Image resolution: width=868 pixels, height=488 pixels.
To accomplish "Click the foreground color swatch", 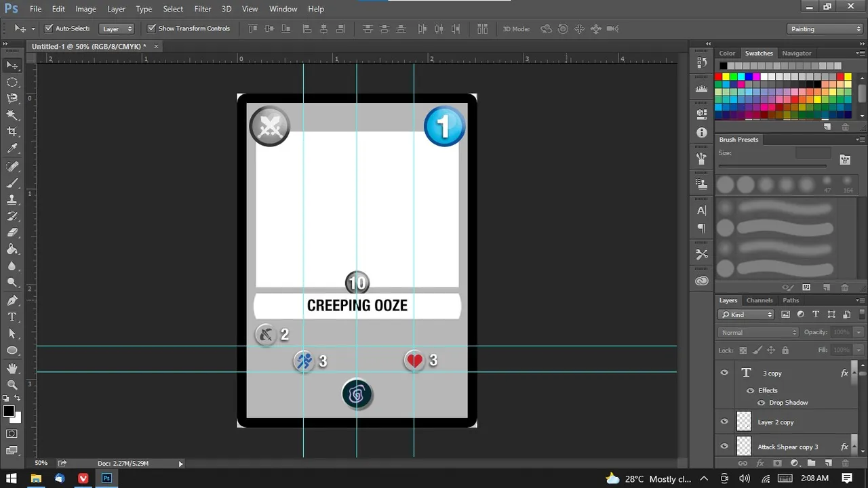I will (9, 411).
